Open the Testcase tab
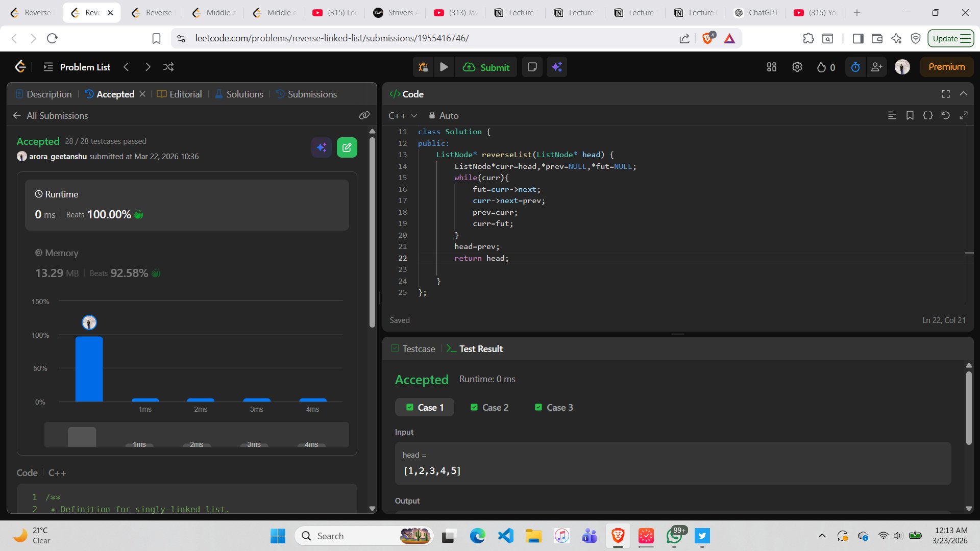 pyautogui.click(x=413, y=348)
